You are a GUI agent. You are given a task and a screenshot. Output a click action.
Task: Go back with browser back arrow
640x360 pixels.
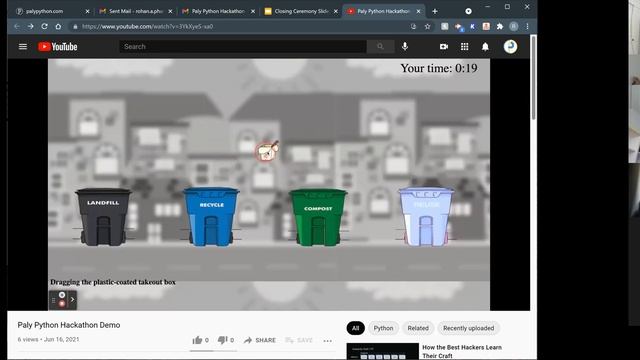(x=17, y=26)
